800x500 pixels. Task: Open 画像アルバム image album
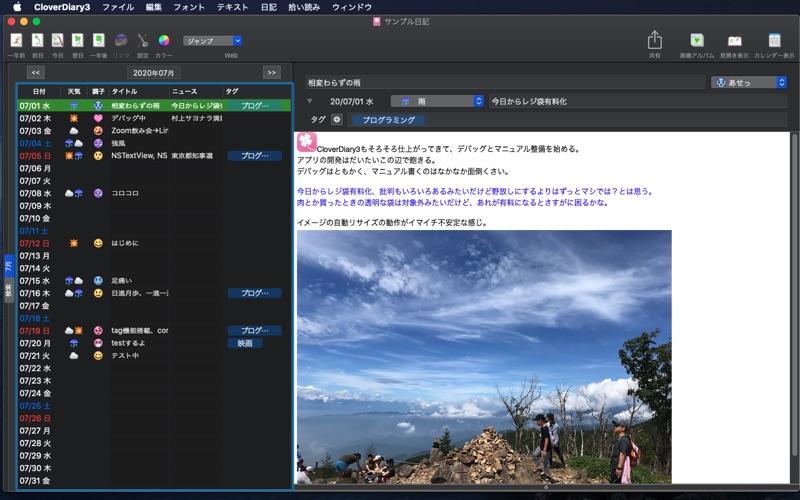point(697,40)
